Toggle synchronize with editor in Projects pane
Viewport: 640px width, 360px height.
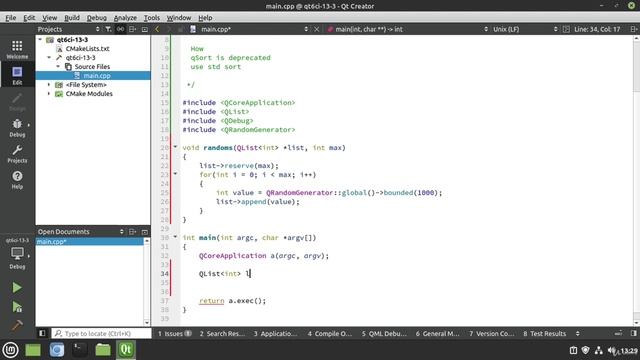click(120, 29)
